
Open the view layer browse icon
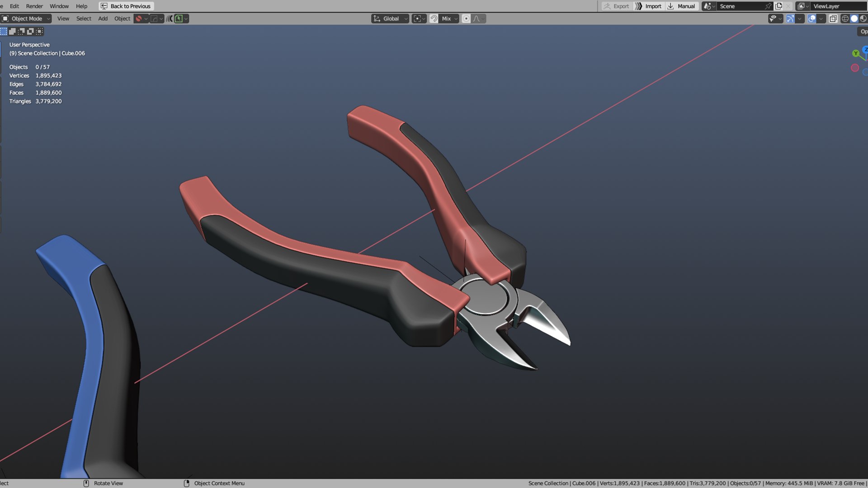pyautogui.click(x=803, y=6)
